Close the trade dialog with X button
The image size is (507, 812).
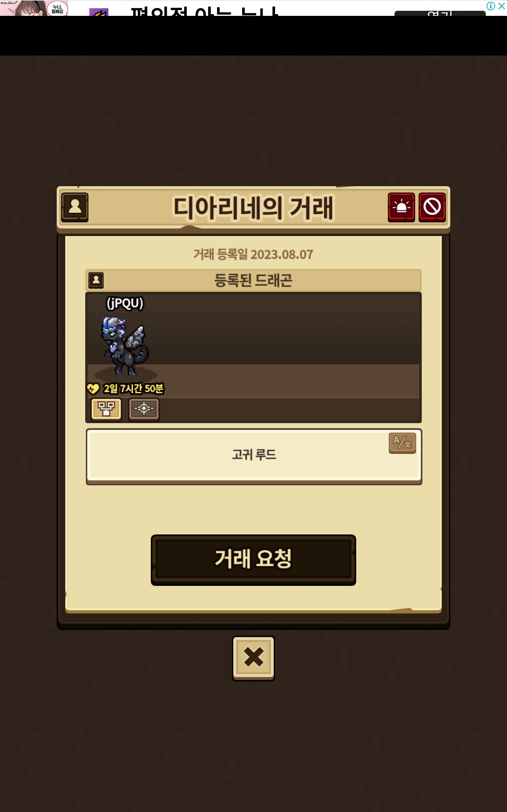(253, 658)
